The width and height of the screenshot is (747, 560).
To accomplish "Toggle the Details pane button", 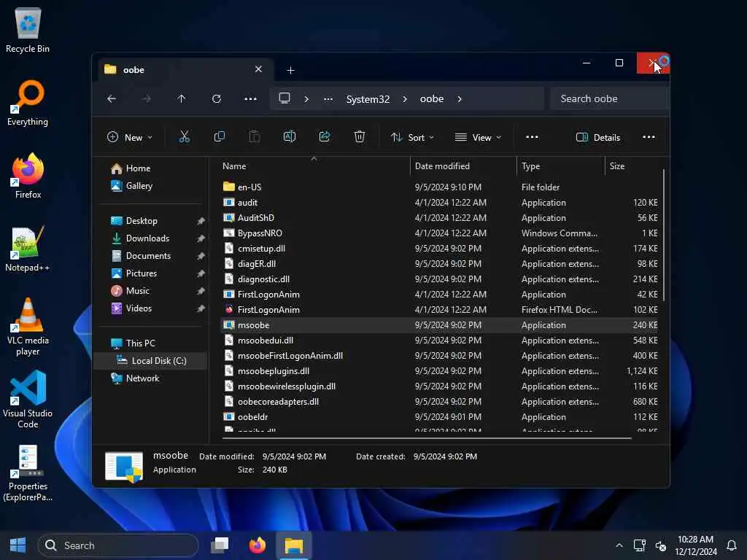I will [x=598, y=137].
